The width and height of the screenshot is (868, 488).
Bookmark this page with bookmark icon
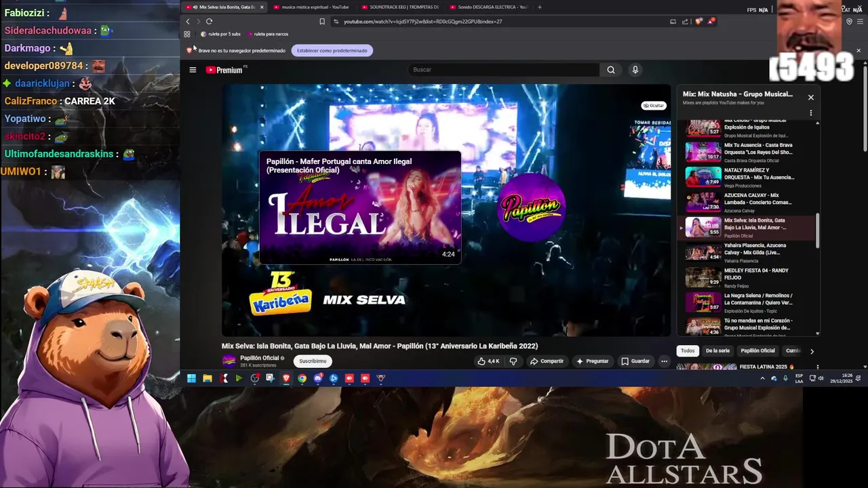tap(322, 22)
